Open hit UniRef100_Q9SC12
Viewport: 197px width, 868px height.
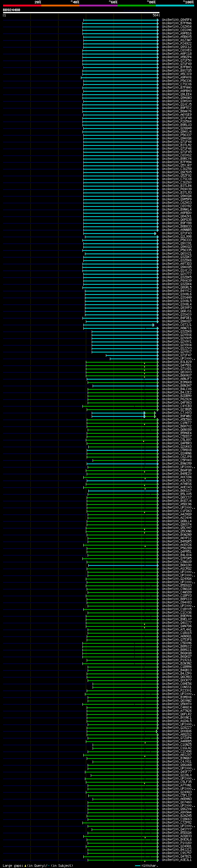[177, 47]
